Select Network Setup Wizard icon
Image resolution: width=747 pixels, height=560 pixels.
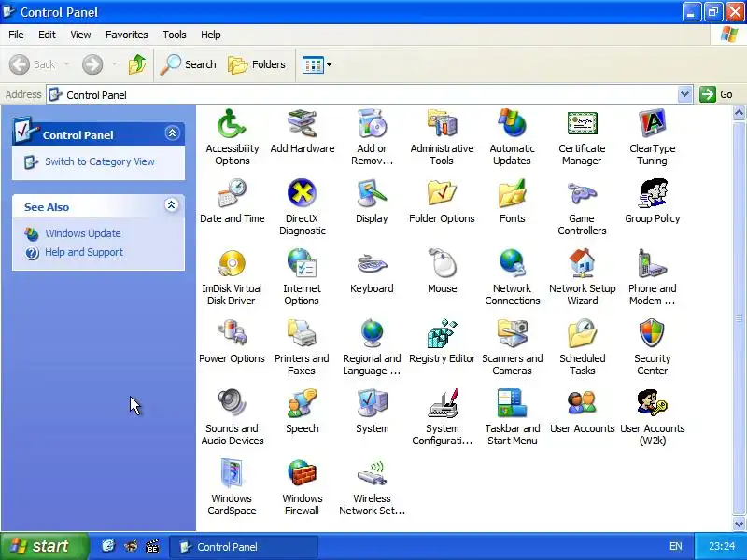click(x=582, y=263)
